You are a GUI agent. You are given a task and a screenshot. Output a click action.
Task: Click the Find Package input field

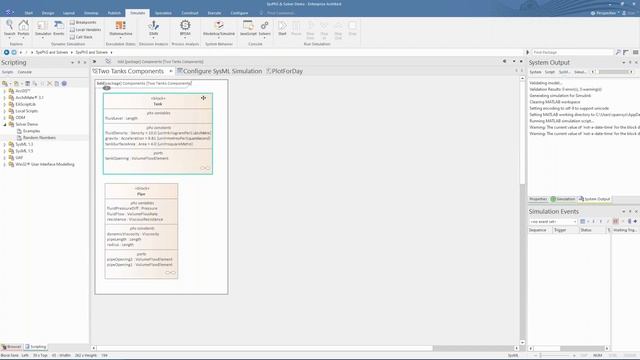coord(572,52)
